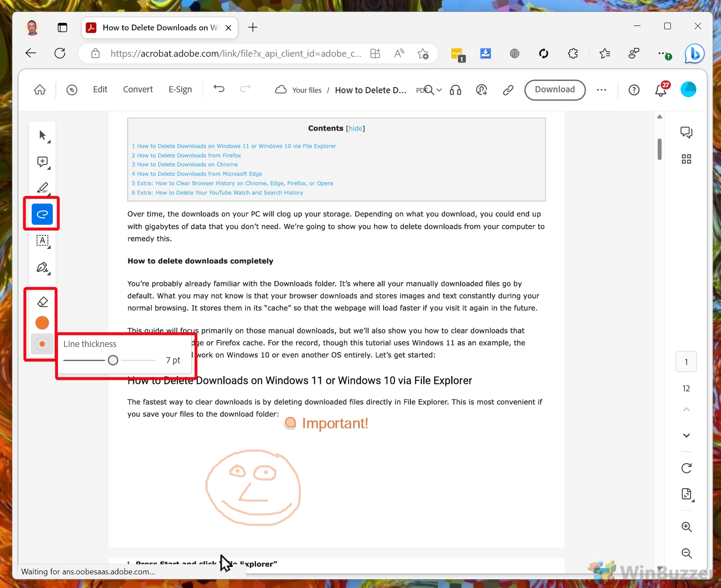The width and height of the screenshot is (721, 588).
Task: Adjust the Line thickness slider handle
Action: pos(113,361)
